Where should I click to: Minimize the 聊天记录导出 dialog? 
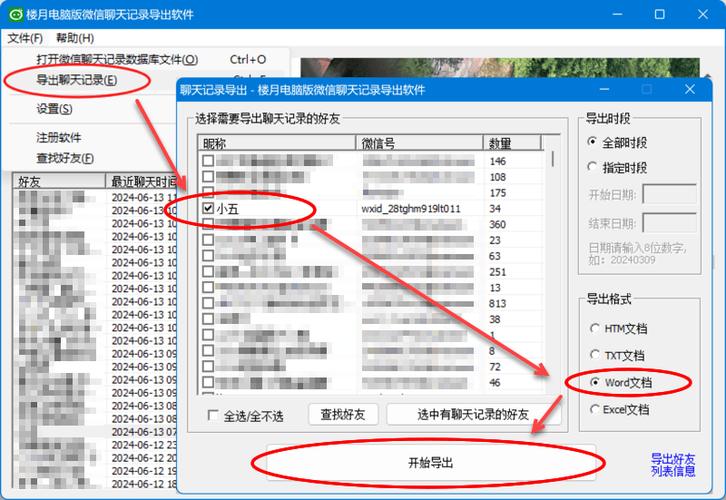click(604, 89)
